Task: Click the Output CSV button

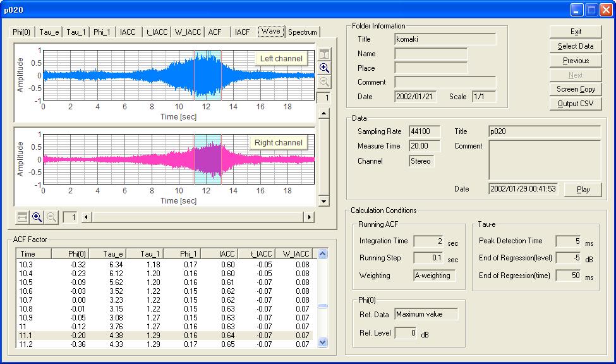Action: [x=576, y=104]
